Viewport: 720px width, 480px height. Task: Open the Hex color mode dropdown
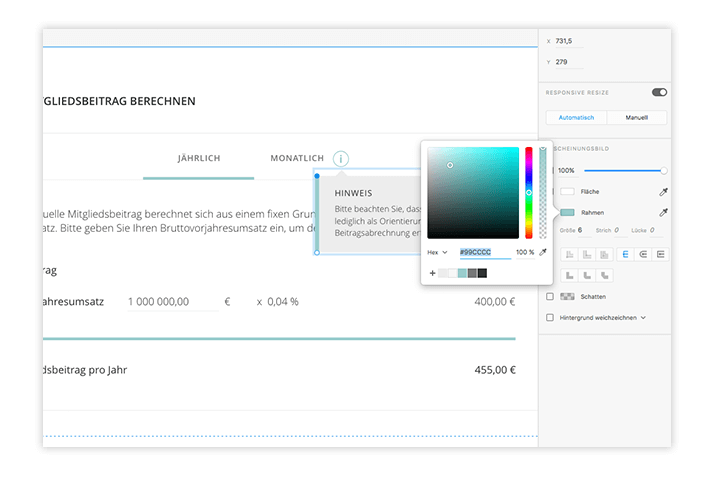[x=437, y=252]
